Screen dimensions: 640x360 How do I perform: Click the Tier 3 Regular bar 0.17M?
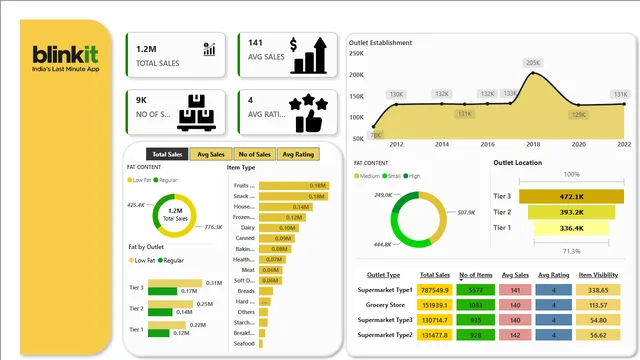[162, 291]
